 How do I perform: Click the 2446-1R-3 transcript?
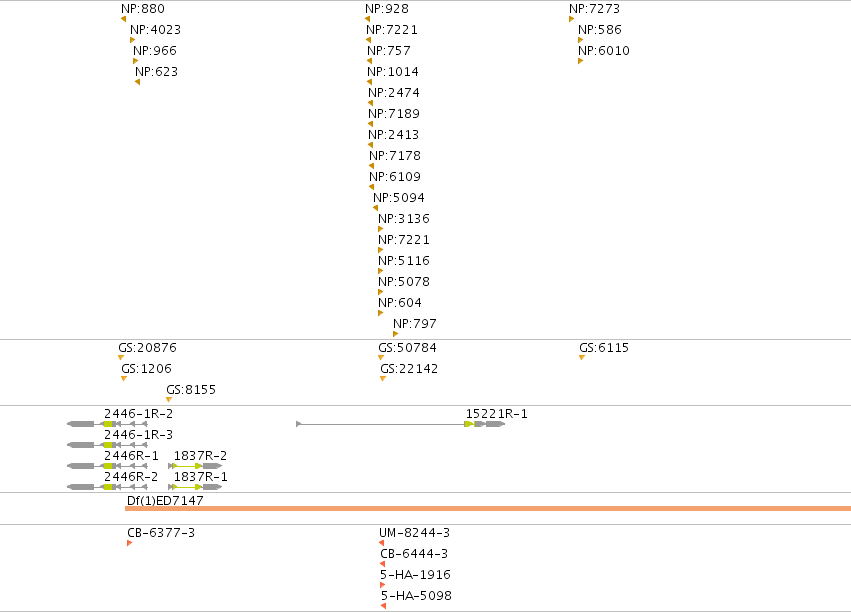(107, 445)
